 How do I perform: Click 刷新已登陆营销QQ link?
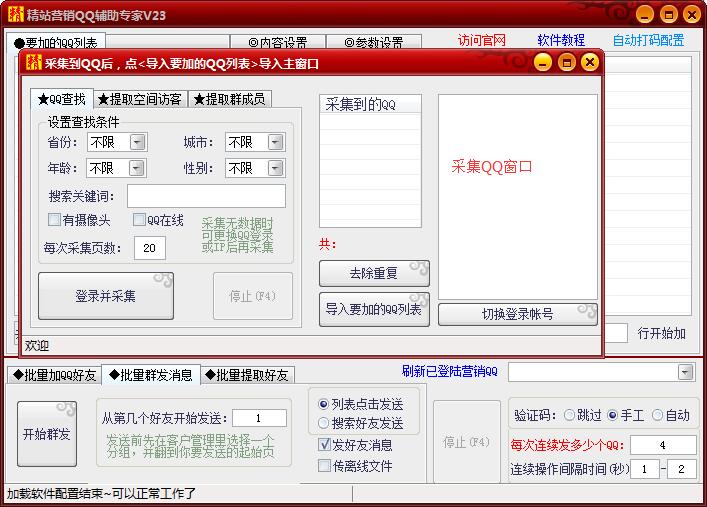coord(450,371)
